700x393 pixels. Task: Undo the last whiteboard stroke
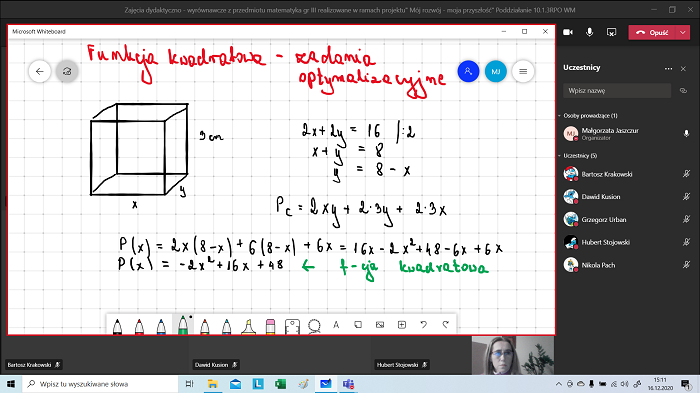(x=423, y=325)
